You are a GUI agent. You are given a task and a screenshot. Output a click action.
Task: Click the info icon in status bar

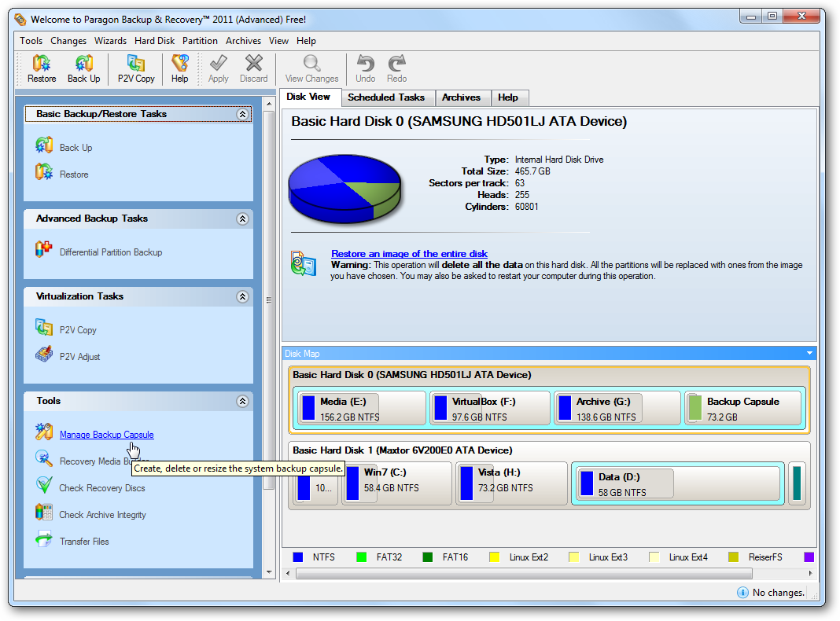tap(742, 592)
